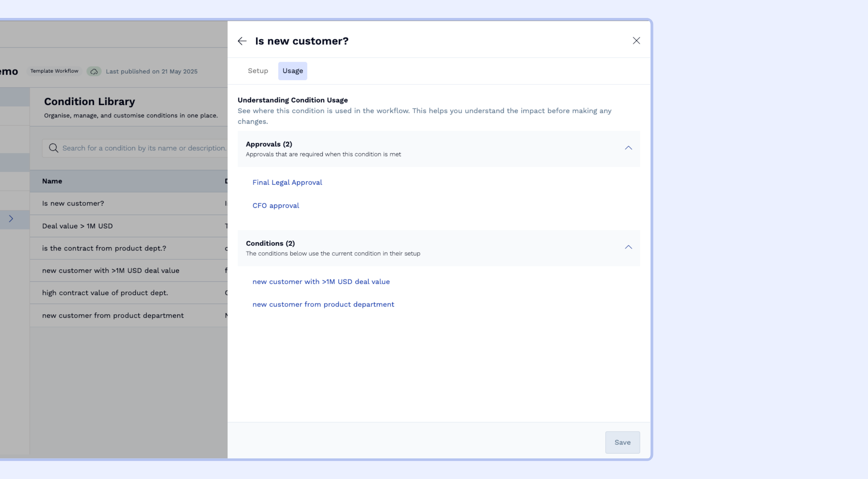868x479 pixels.
Task: Open the CFO approval link
Action: (x=276, y=206)
